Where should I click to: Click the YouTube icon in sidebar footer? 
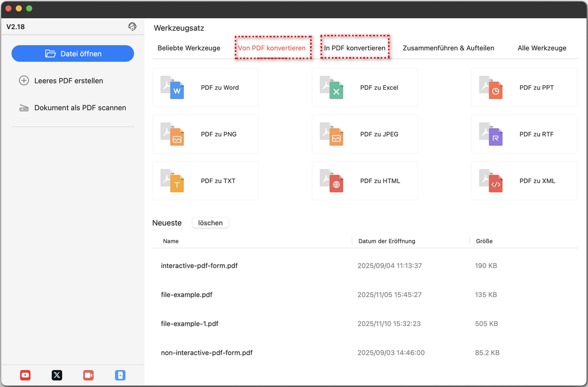[x=25, y=375]
